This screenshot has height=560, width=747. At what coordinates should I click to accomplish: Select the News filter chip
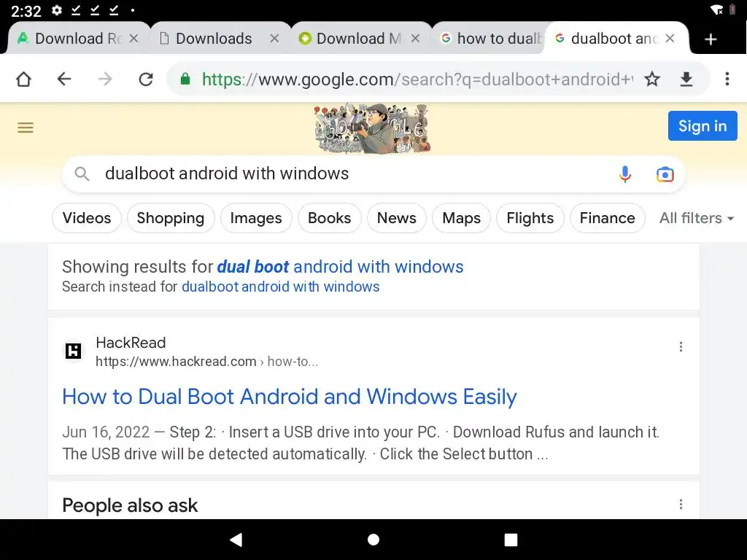tap(396, 218)
